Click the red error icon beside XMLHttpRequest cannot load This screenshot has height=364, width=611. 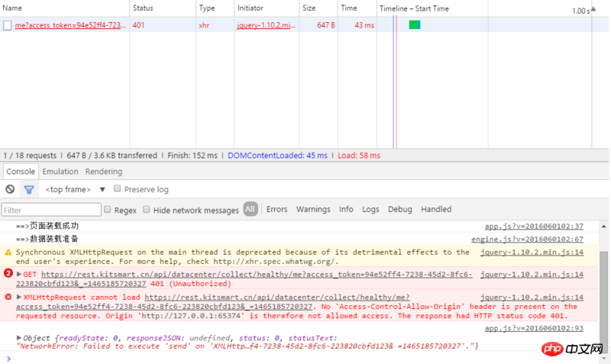8,297
